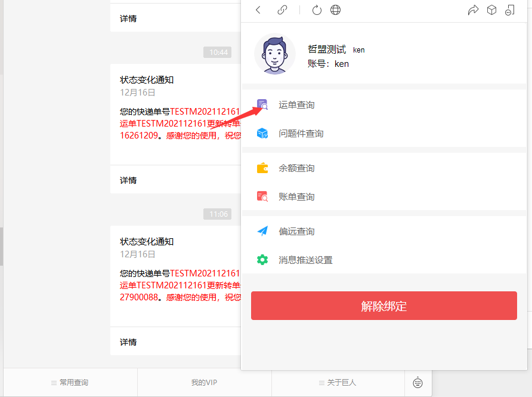Screen dimensions: 532x397
Task: Open 详情 link below the 10:44 notification
Action: [x=128, y=180]
